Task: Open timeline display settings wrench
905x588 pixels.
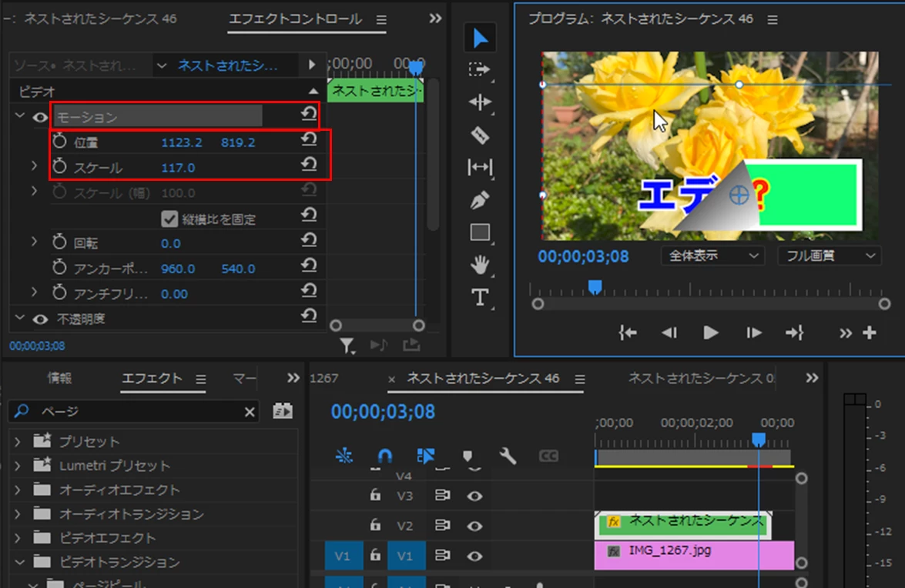Action: (508, 456)
